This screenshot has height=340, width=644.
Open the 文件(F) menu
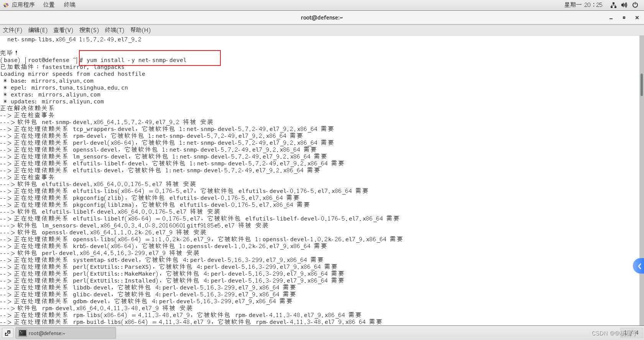point(13,30)
